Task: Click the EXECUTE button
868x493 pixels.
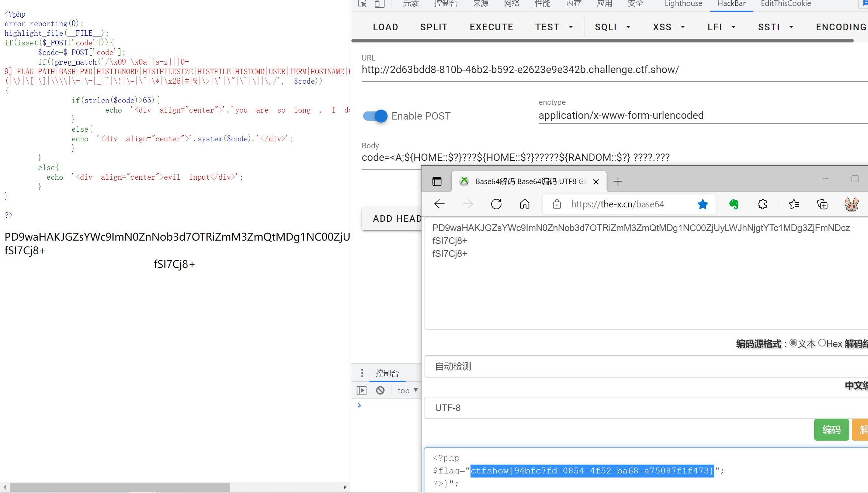Action: coord(491,27)
